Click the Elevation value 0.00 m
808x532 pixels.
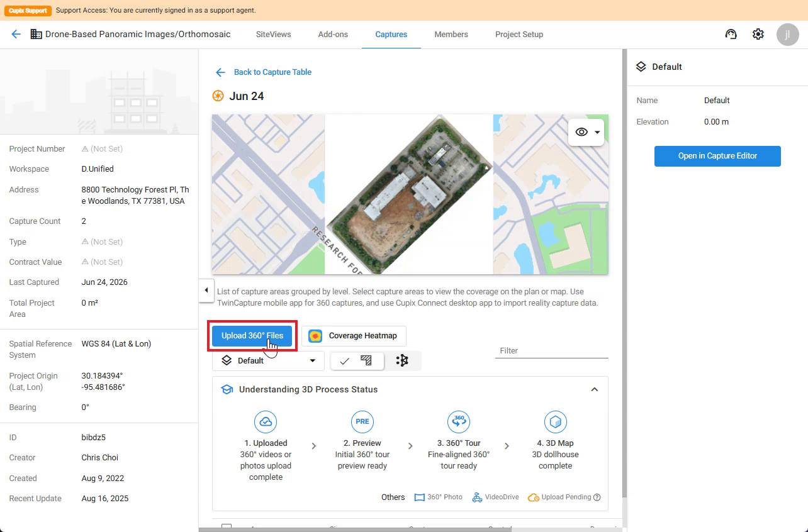pos(716,122)
